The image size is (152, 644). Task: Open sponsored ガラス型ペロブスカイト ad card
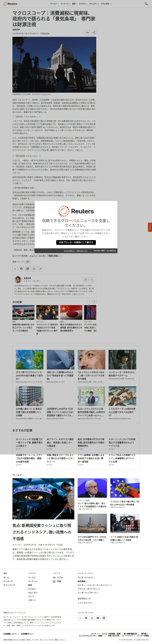[30, 366]
